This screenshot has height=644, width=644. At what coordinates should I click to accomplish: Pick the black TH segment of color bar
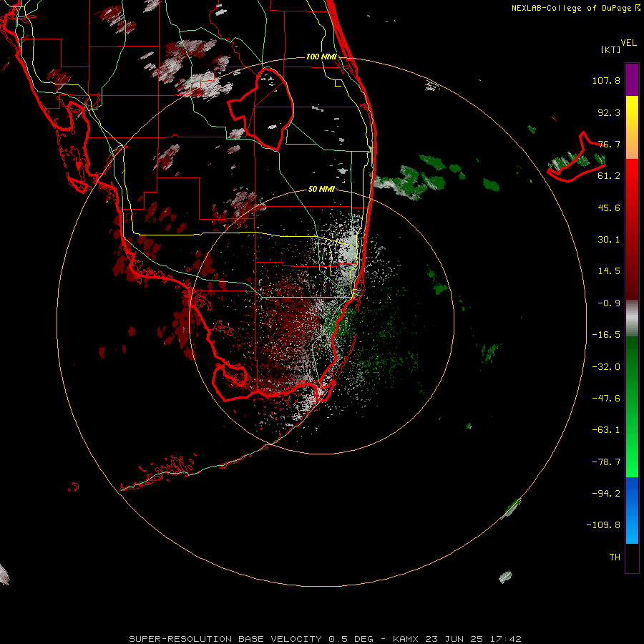632,558
